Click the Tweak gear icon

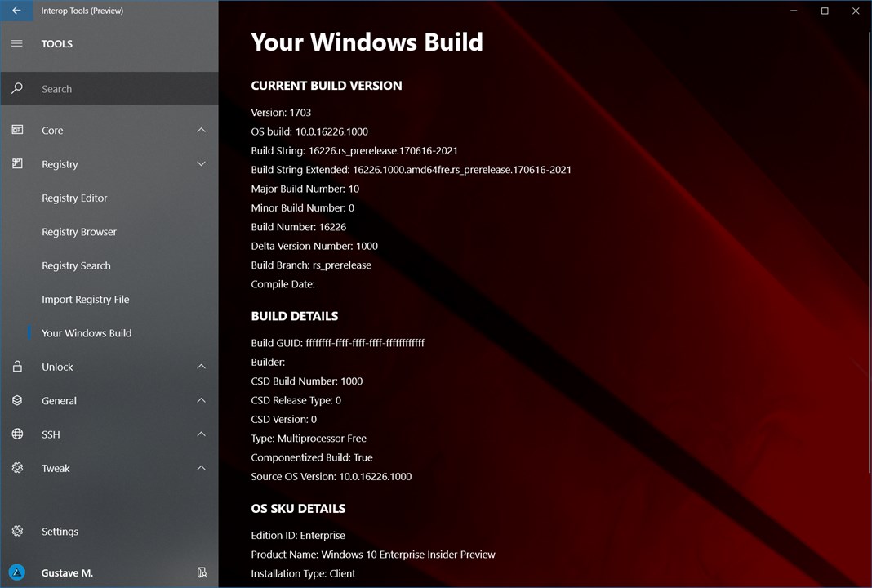pyautogui.click(x=17, y=468)
